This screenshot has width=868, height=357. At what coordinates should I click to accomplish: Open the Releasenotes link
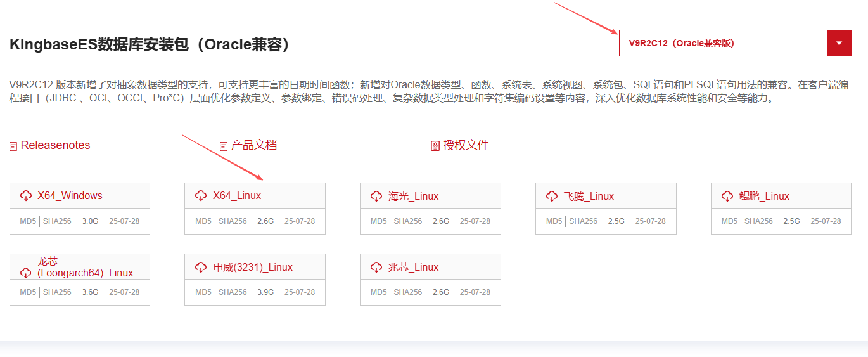point(56,145)
